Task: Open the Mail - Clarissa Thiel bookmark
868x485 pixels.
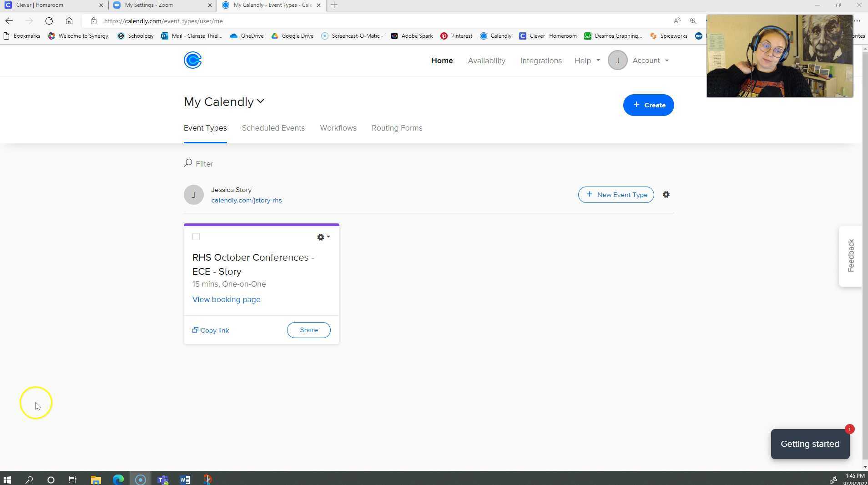Action: pos(192,36)
